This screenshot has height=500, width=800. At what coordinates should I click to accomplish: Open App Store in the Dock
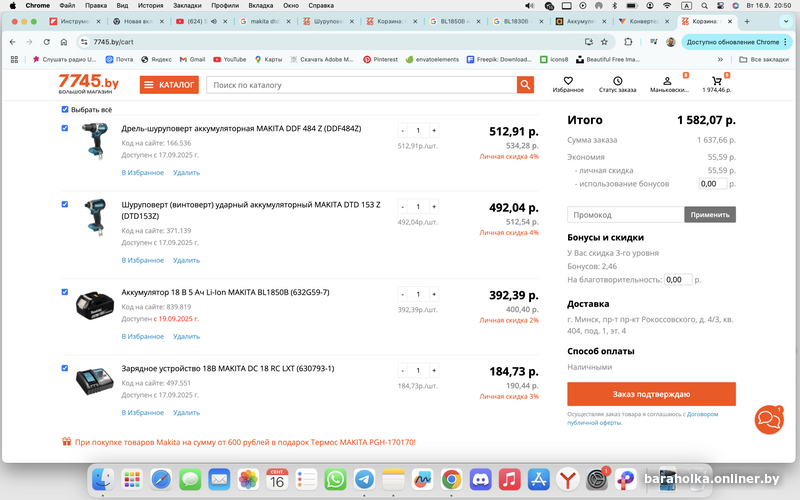coord(539,480)
